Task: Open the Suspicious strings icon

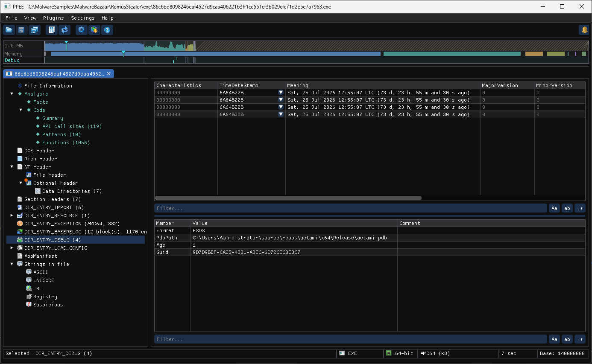Action: pos(29,305)
